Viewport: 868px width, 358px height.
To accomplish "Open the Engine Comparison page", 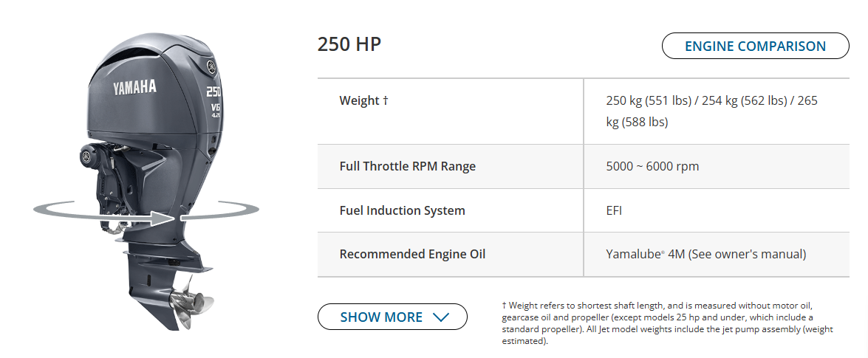I will (755, 46).
